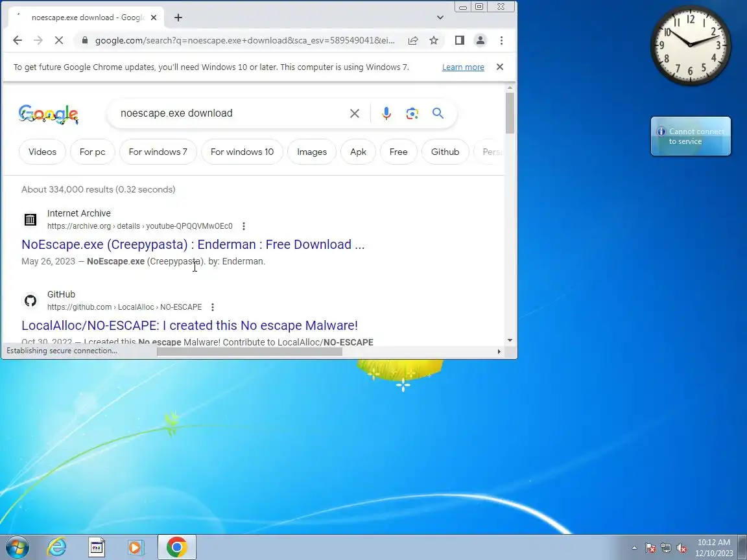Stop loading the page with X button

tap(58, 40)
